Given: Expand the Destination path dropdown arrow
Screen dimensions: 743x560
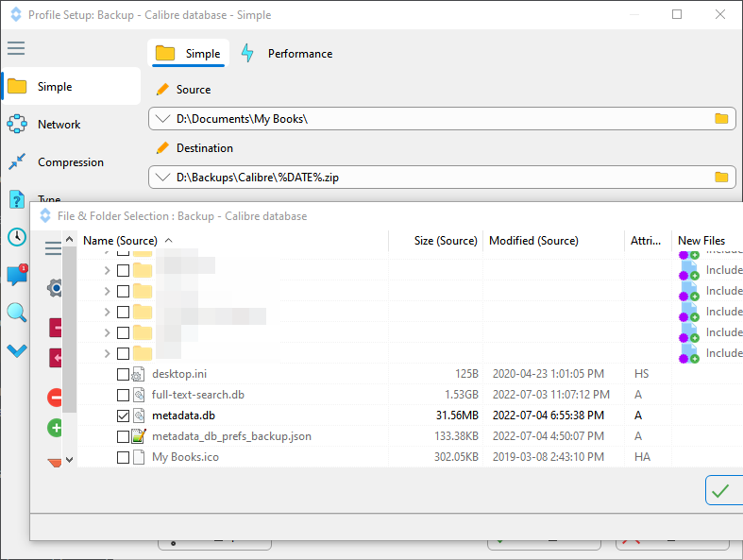Looking at the screenshot, I should click(x=162, y=178).
